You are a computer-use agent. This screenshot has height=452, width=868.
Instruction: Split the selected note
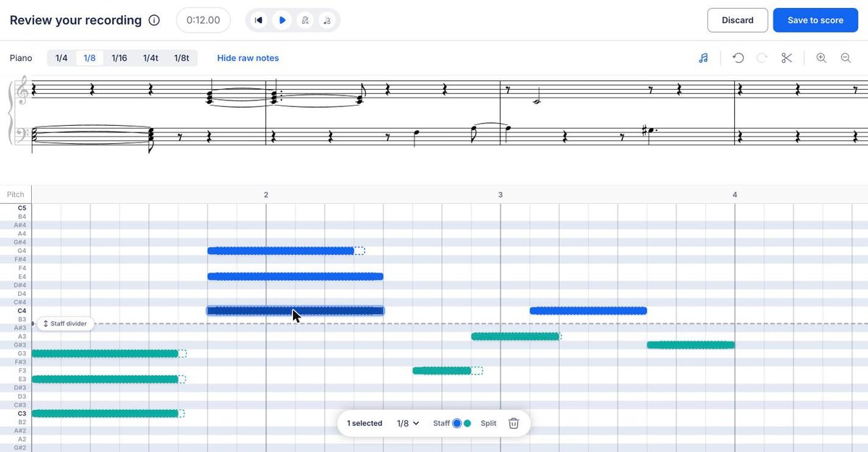tap(488, 423)
